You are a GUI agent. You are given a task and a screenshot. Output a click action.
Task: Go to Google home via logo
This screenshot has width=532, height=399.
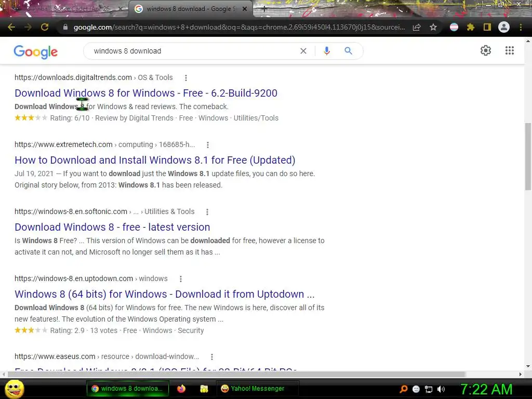(x=36, y=51)
